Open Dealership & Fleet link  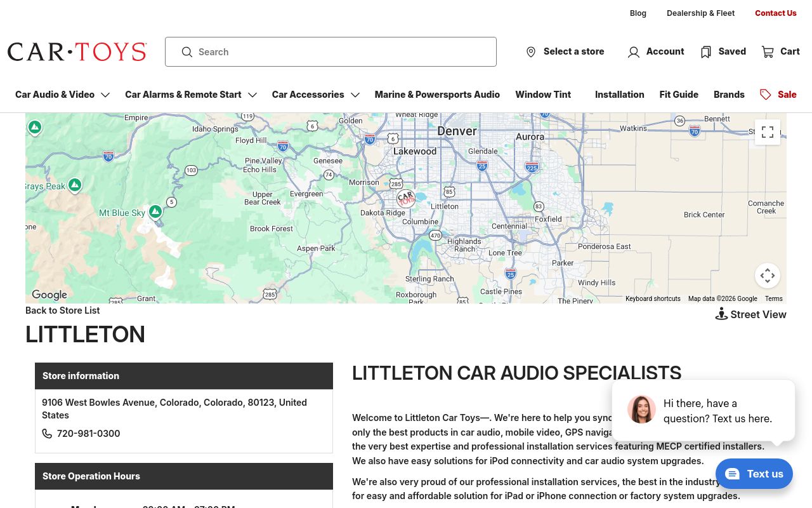(x=700, y=13)
